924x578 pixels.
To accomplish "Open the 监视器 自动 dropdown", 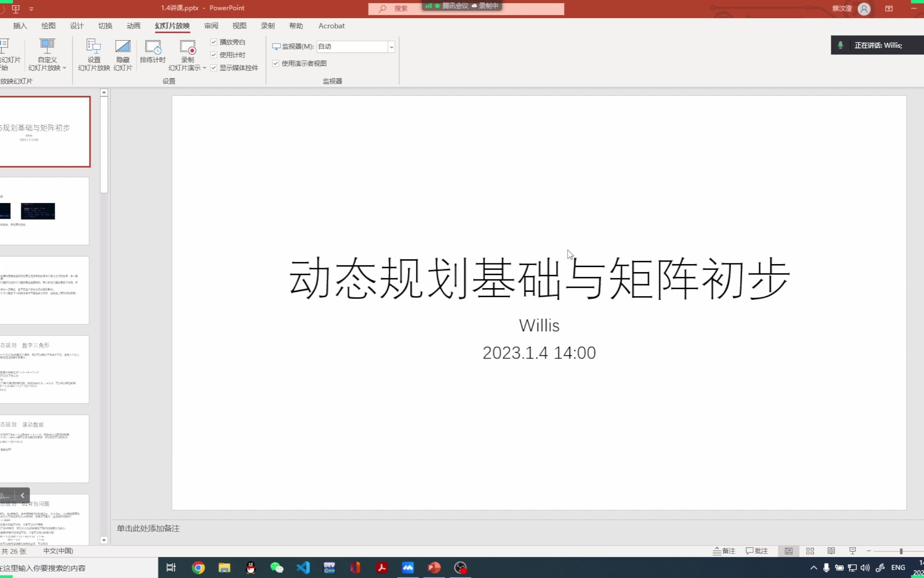I will 391,47.
